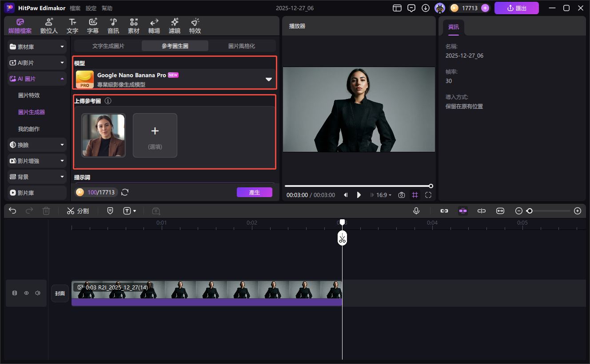
Task: Open the Google Nano Banana Pro model dropdown
Action: point(268,79)
